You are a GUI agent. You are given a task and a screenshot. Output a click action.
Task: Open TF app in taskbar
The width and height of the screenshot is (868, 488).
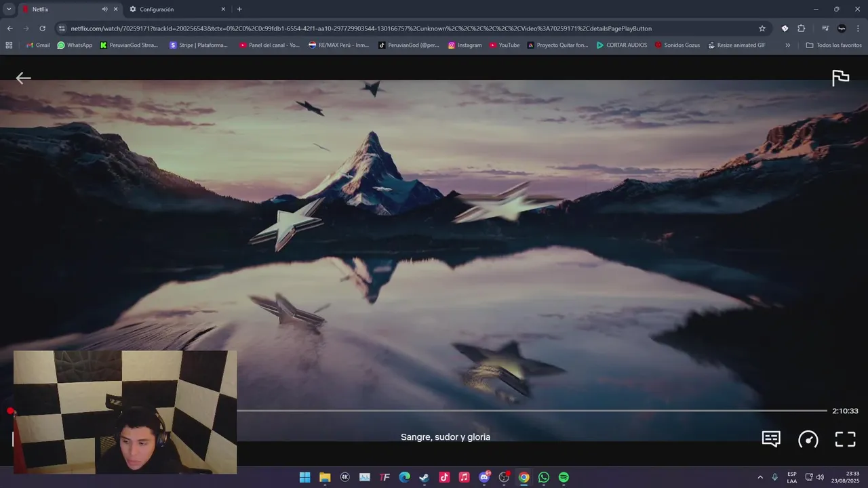coord(384,477)
